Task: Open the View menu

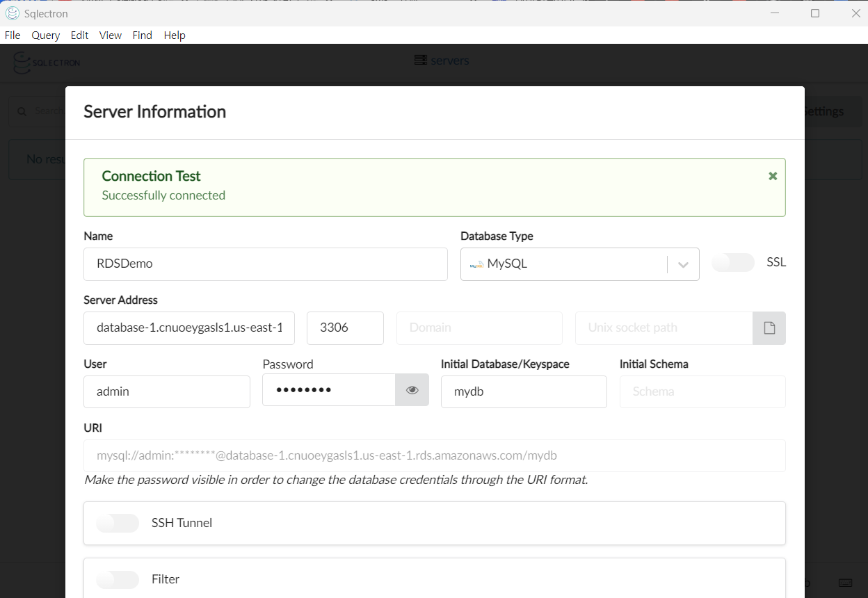Action: tap(111, 35)
